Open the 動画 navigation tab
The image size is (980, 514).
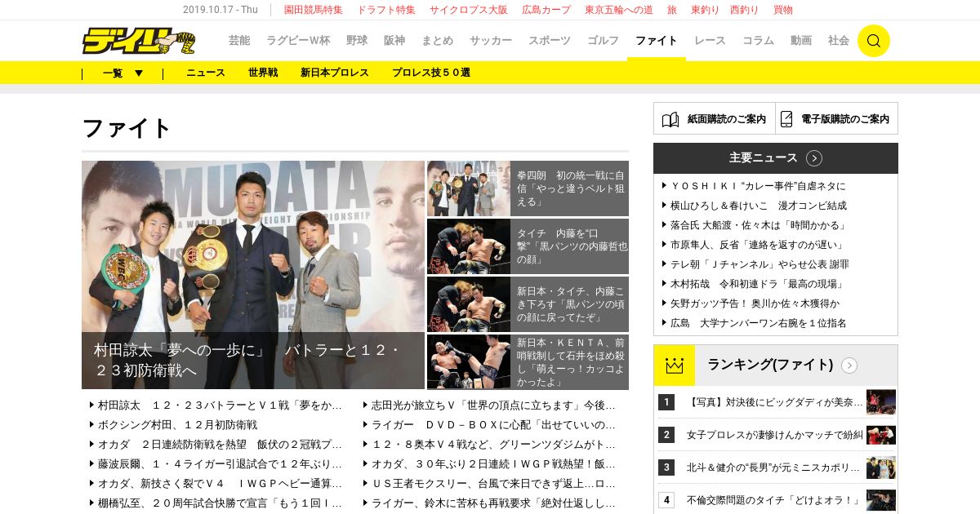[801, 41]
